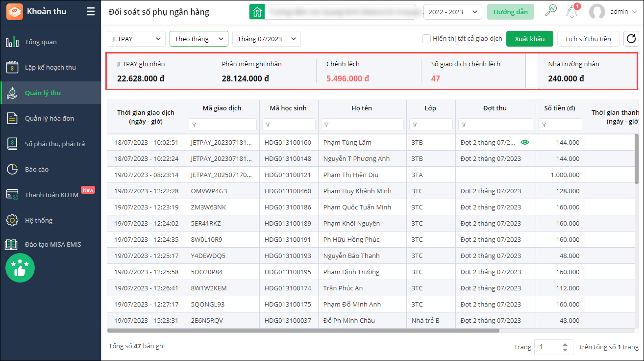Click the green school home icon
This screenshot has height=361, width=644.
(x=257, y=12)
